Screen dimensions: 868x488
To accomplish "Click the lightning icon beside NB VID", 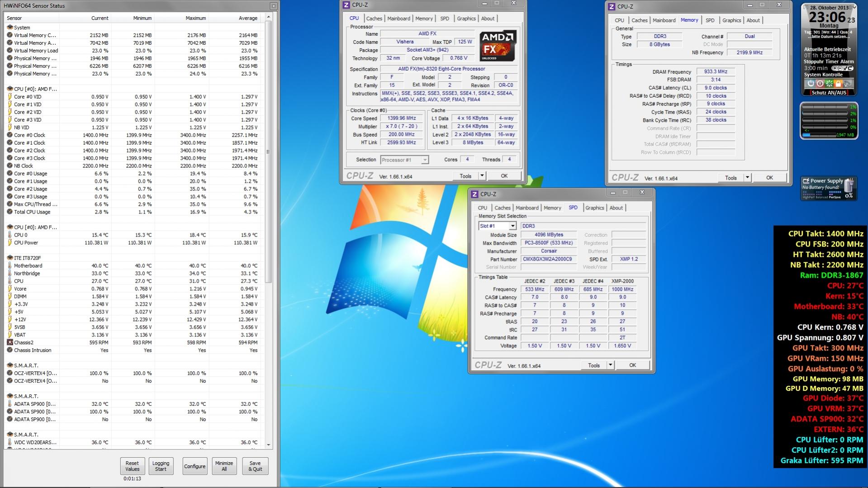I will tap(10, 128).
